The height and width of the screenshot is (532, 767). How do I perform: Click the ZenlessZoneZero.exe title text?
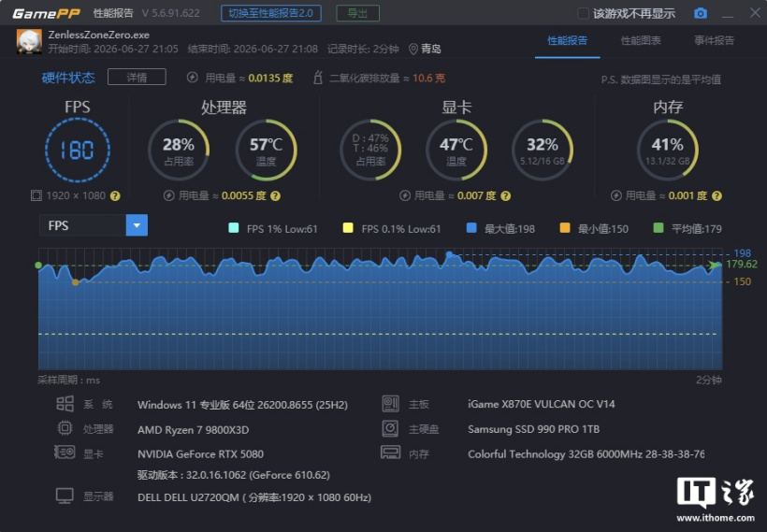99,35
